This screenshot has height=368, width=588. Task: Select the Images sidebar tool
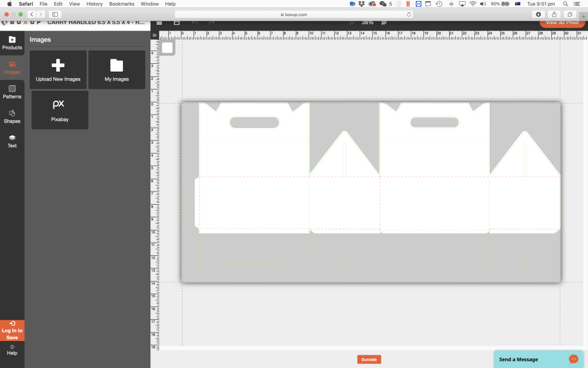coord(12,67)
